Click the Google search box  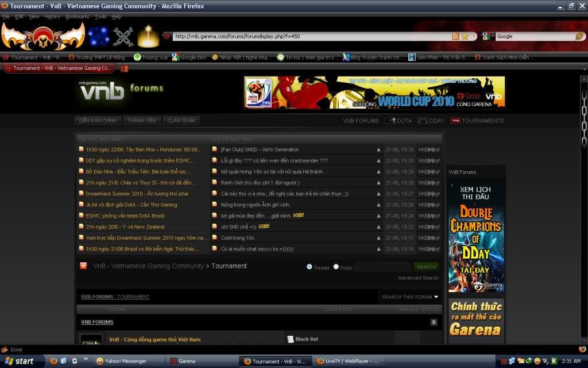[x=535, y=36]
